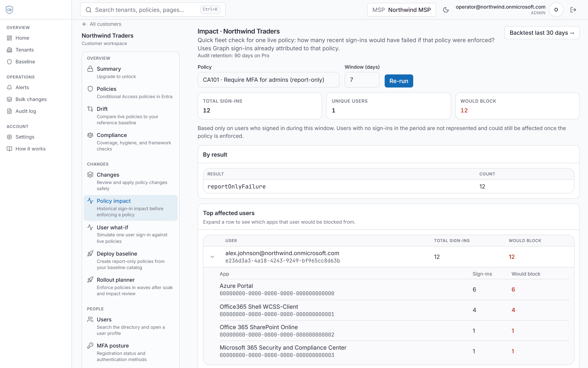
Task: Click the Azure Portal app row
Action: [394, 289]
